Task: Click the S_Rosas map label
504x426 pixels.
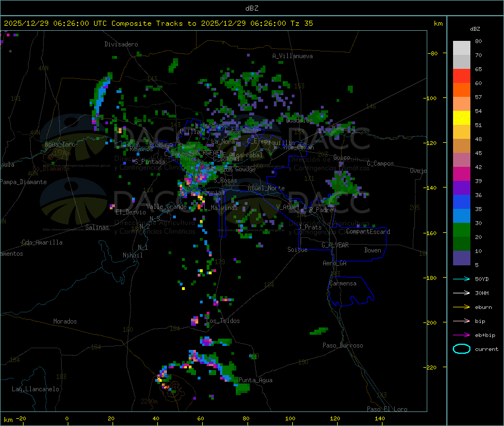Action: 225,181
